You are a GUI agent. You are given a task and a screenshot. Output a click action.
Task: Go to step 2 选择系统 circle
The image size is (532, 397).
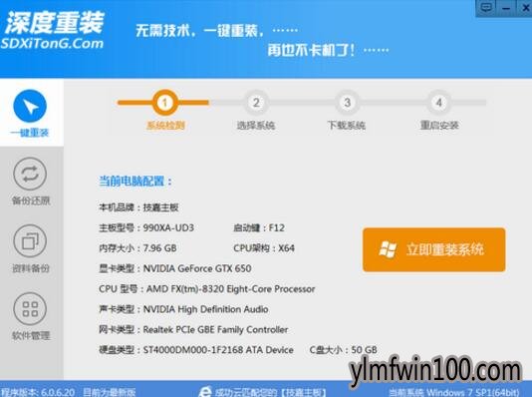pos(256,103)
